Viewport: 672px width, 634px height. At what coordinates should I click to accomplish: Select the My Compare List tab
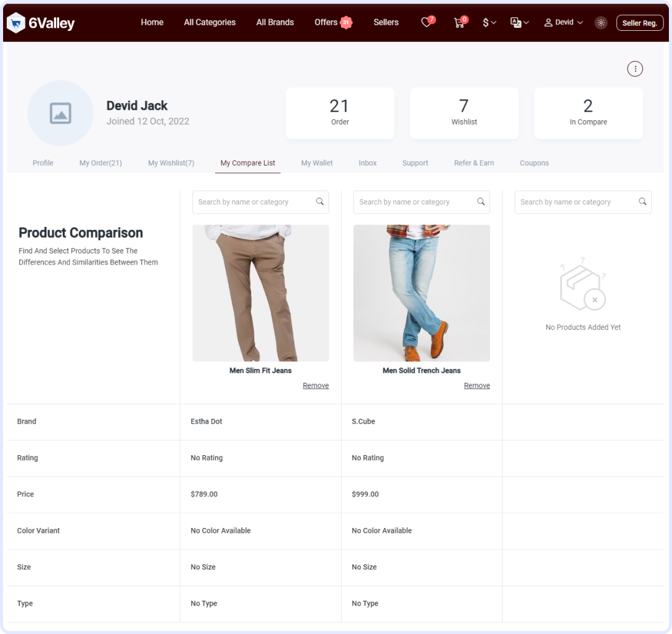[248, 163]
